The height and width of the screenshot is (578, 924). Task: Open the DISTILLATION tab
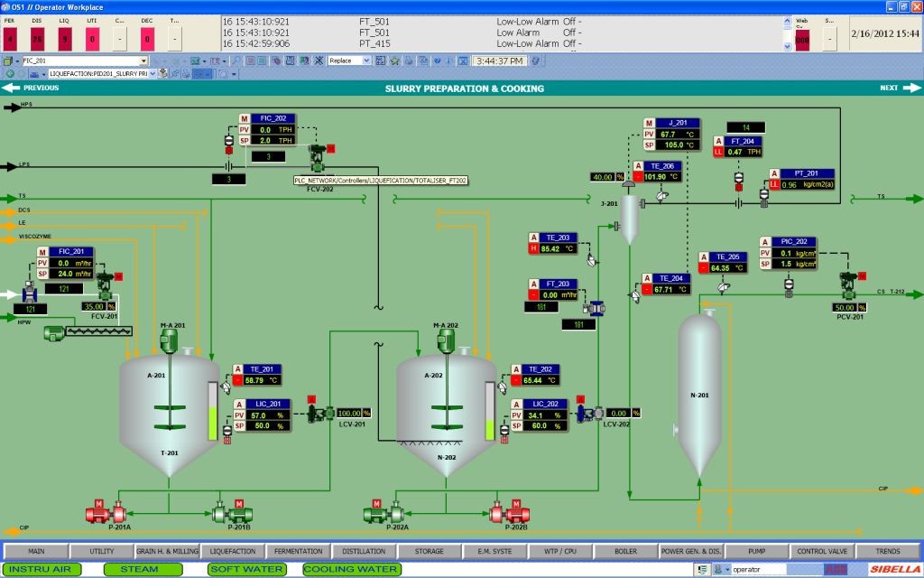click(x=364, y=551)
